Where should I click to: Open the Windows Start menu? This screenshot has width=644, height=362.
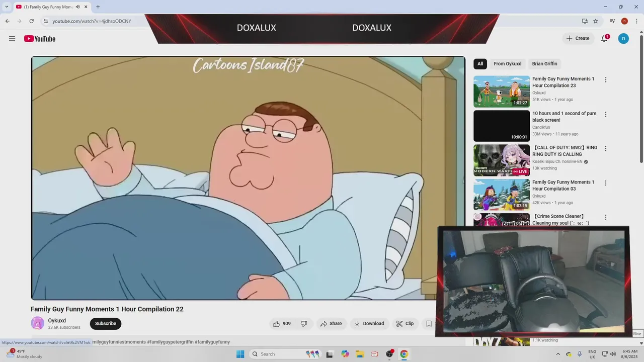(240, 354)
